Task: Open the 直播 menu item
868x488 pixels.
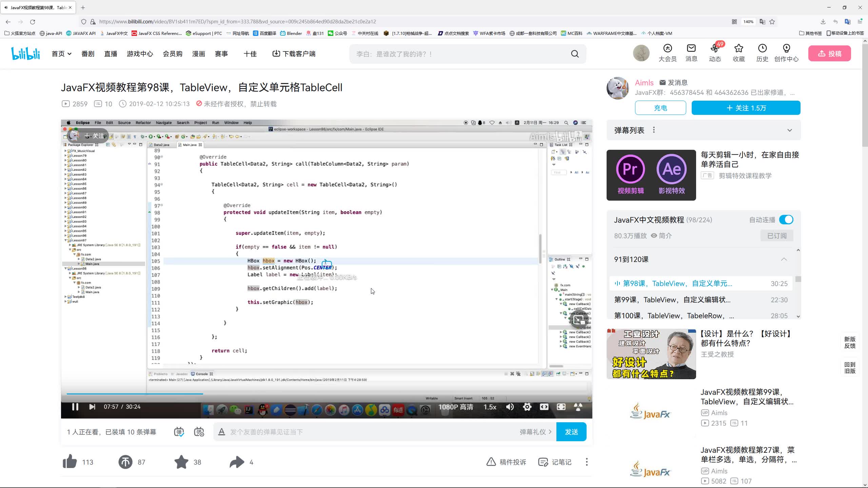Action: (111, 54)
